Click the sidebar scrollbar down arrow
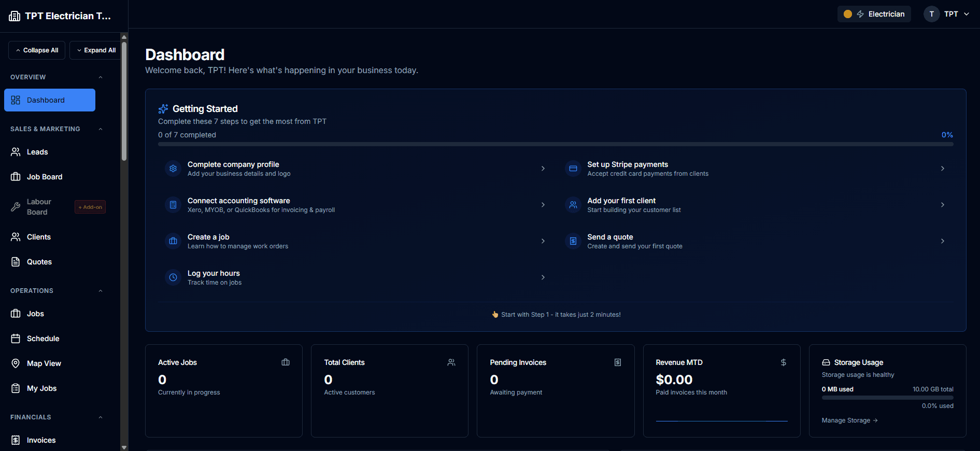 [124, 447]
